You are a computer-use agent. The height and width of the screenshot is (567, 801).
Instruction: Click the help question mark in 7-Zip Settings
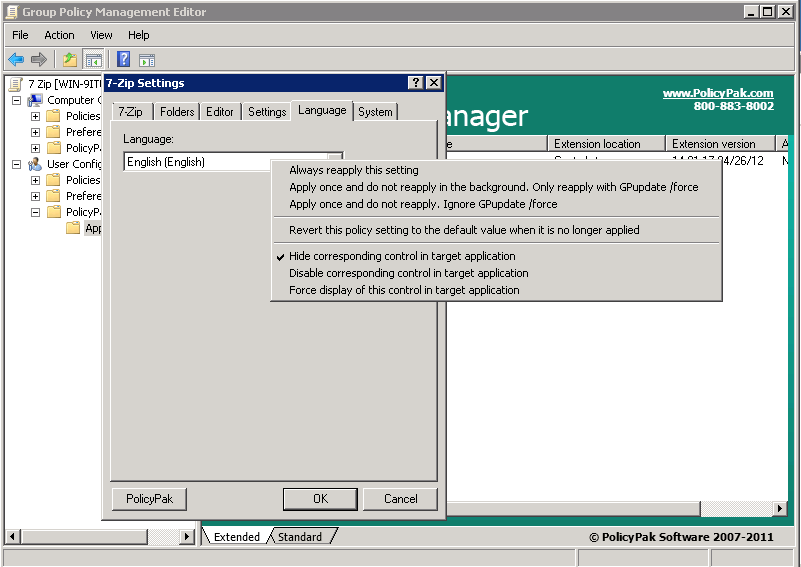[x=416, y=83]
